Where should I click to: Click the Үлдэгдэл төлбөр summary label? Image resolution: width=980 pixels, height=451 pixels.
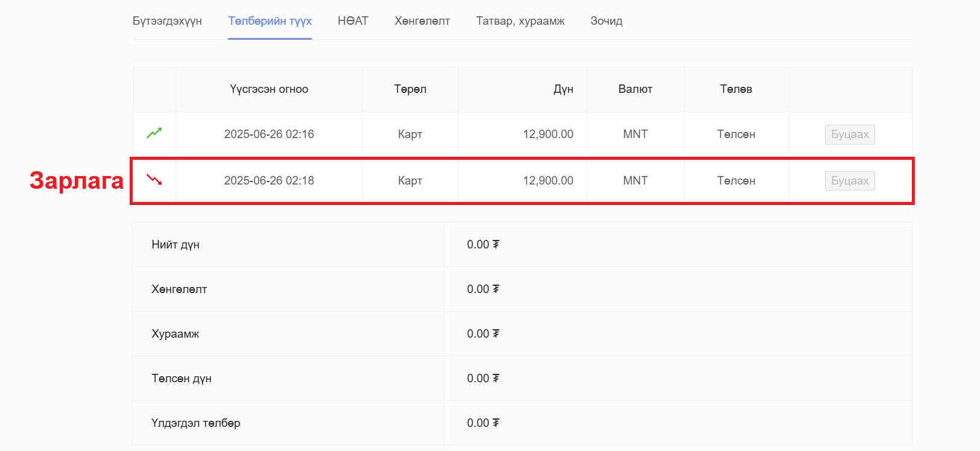pos(195,423)
